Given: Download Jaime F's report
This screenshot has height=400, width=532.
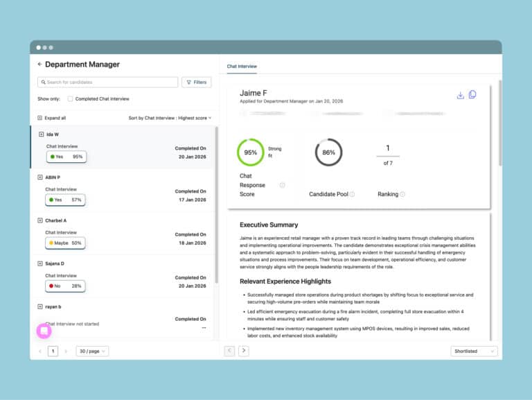Looking at the screenshot, I should [461, 95].
